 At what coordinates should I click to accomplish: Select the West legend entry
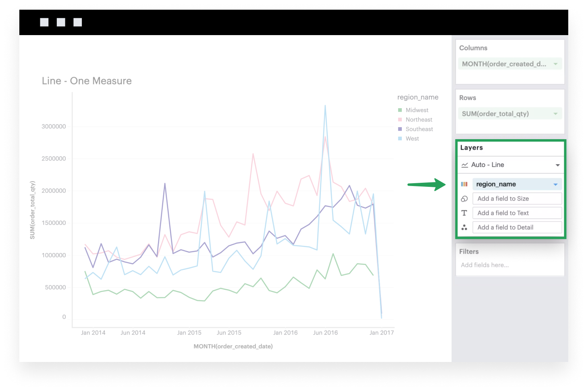[412, 138]
